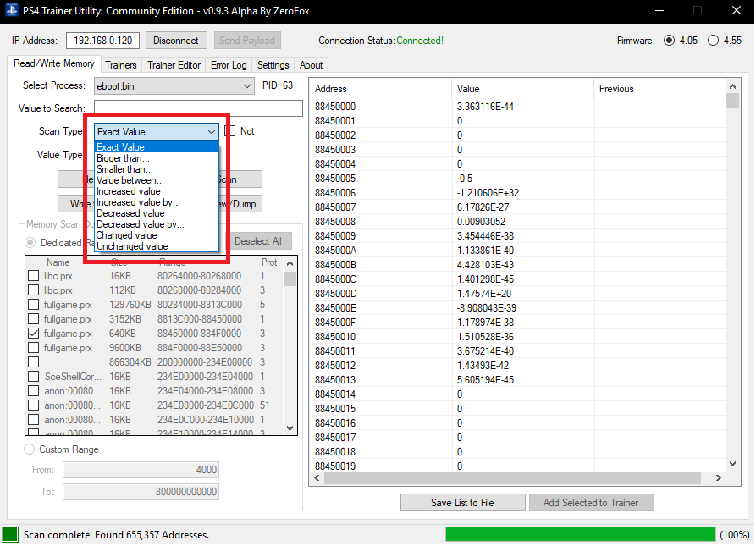Click the green status indicator square

pos(10,534)
